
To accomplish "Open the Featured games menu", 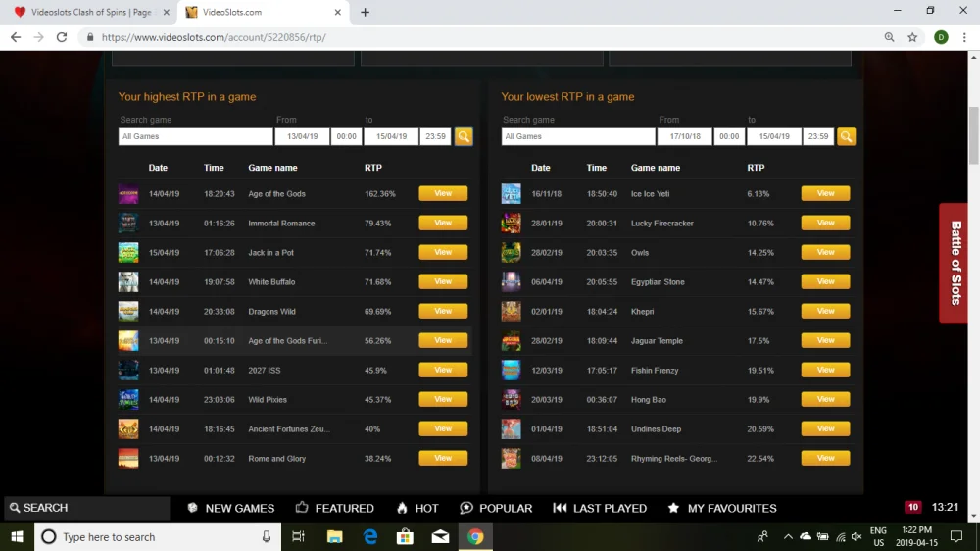I will pyautogui.click(x=334, y=508).
